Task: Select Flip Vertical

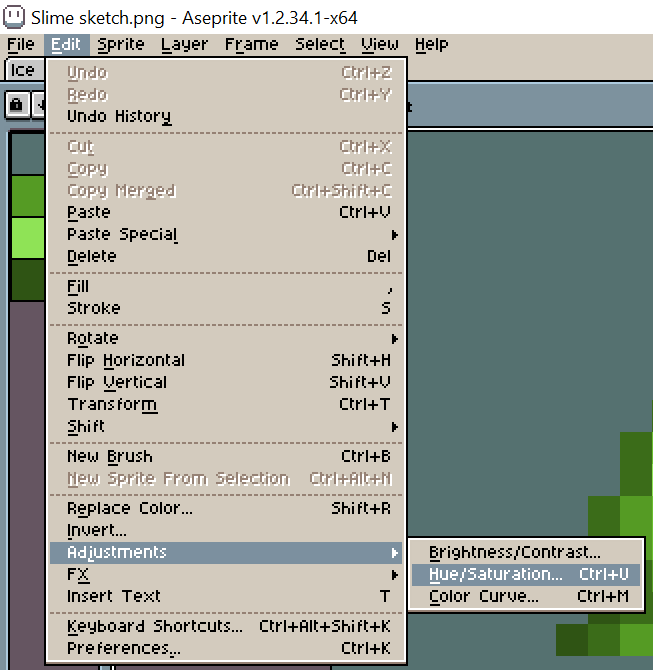Action: point(226,382)
